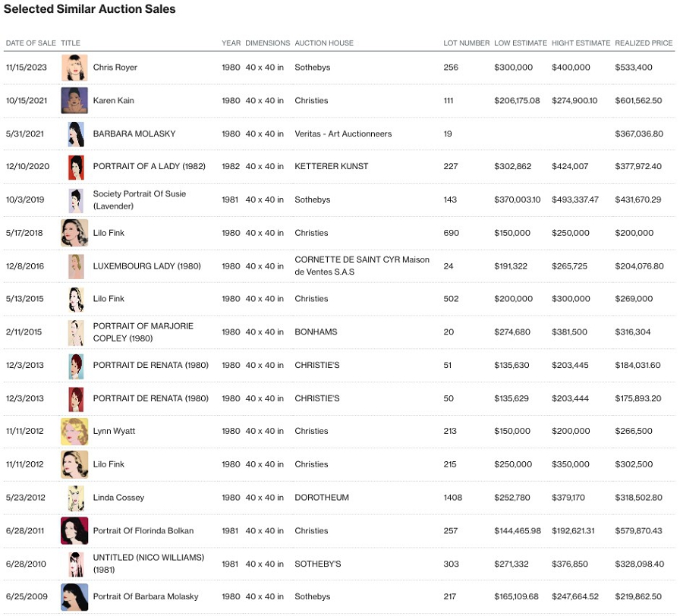
Task: Open the Portrait Of Florinda Bolkan thumbnail
Action: (74, 531)
